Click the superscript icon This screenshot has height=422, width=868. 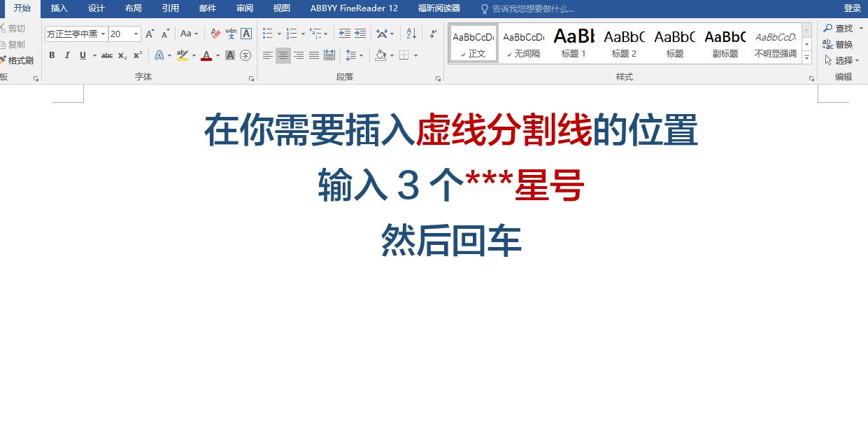137,55
